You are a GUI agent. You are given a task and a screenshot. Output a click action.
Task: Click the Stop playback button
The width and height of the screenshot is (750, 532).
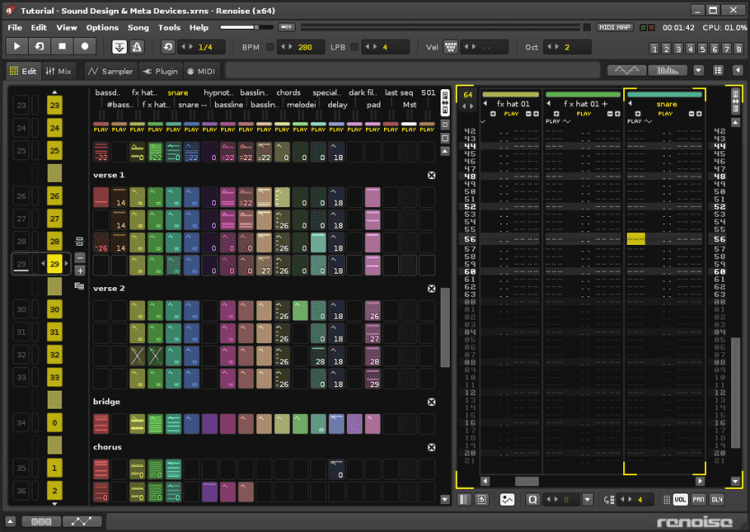click(x=62, y=46)
